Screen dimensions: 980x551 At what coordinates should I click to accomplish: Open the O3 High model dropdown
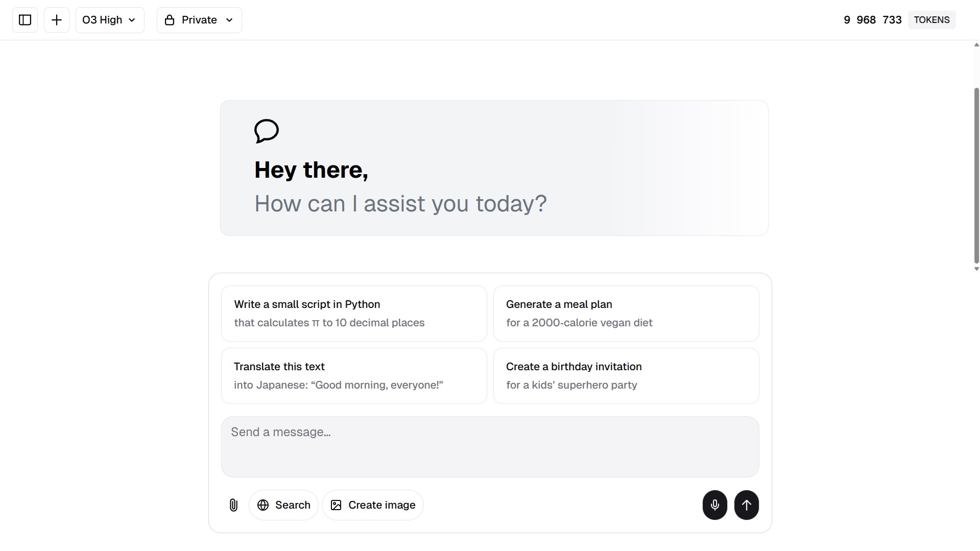click(110, 20)
